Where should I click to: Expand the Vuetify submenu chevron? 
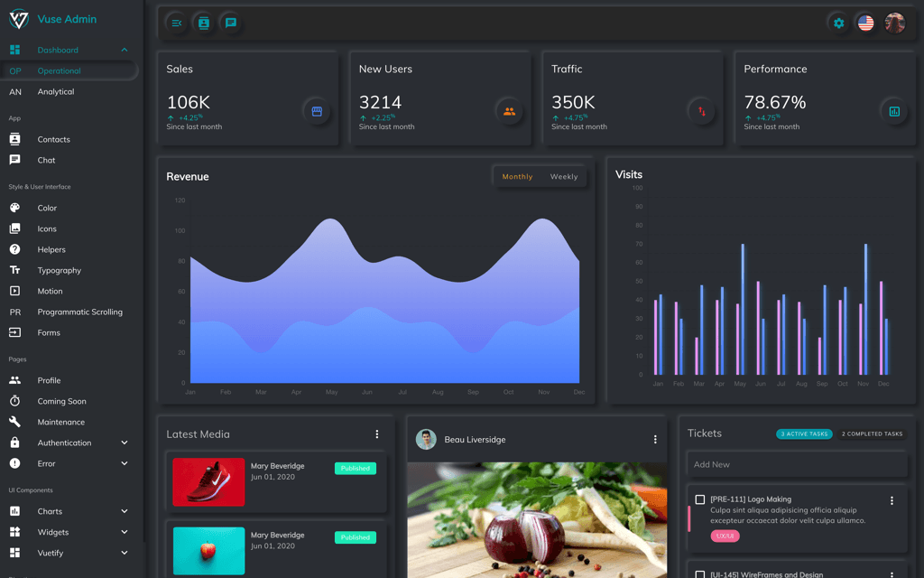(x=125, y=553)
